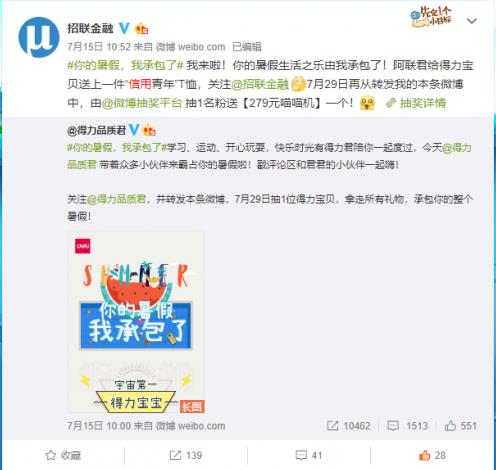496x470 pixels.
Task: Expand the post options chevron menu
Action: (472, 21)
